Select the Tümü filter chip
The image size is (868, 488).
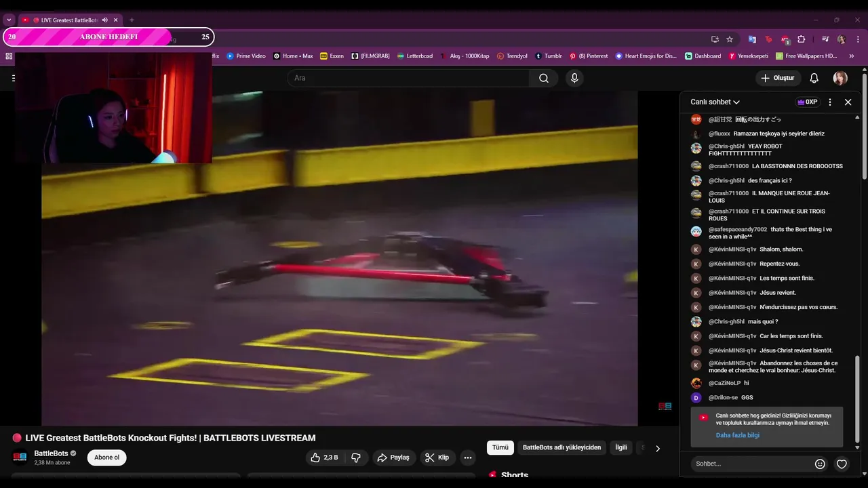point(500,447)
